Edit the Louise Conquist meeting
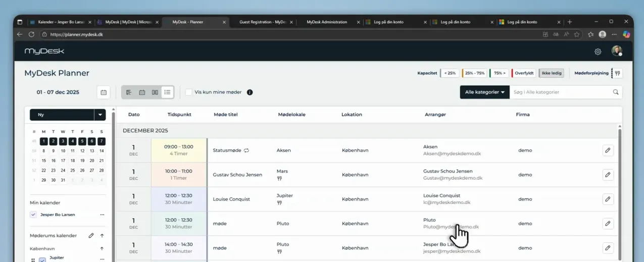 pyautogui.click(x=608, y=199)
